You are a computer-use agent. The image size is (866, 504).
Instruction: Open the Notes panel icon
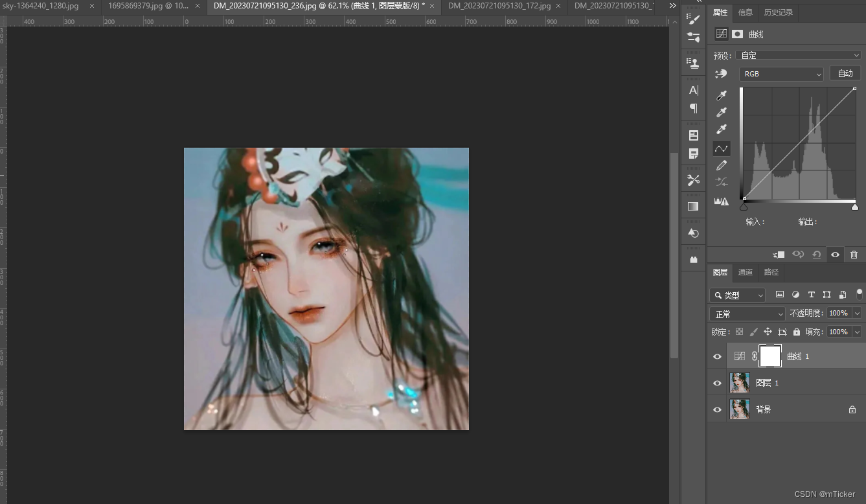pos(694,154)
